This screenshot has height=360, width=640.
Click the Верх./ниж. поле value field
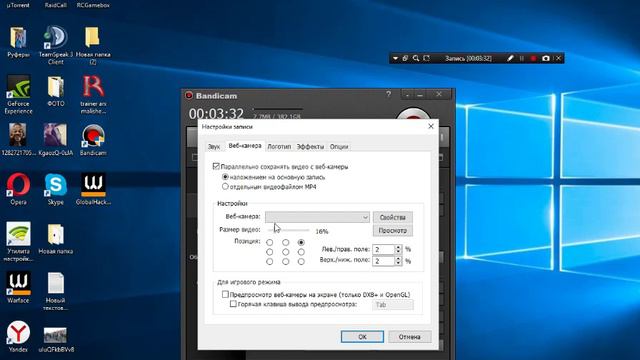click(x=384, y=261)
